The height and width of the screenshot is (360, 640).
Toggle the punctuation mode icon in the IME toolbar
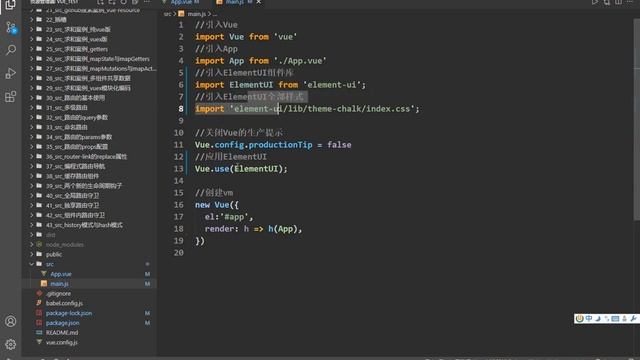coord(607,318)
